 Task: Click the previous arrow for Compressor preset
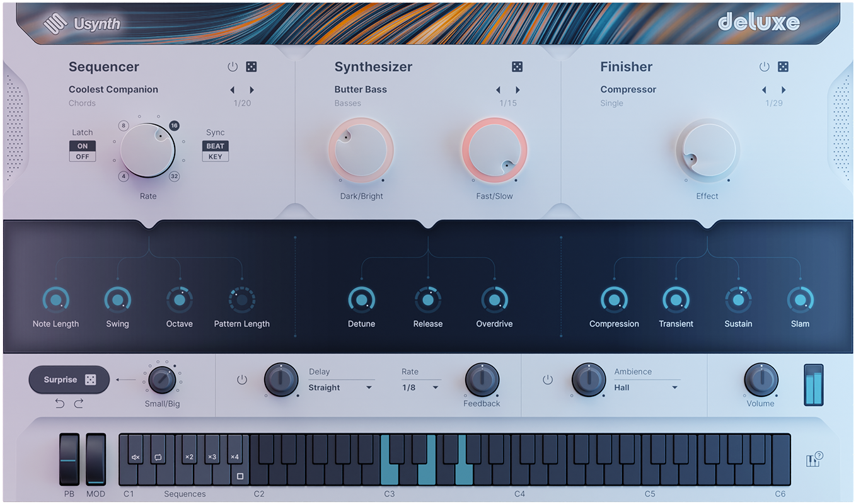765,89
